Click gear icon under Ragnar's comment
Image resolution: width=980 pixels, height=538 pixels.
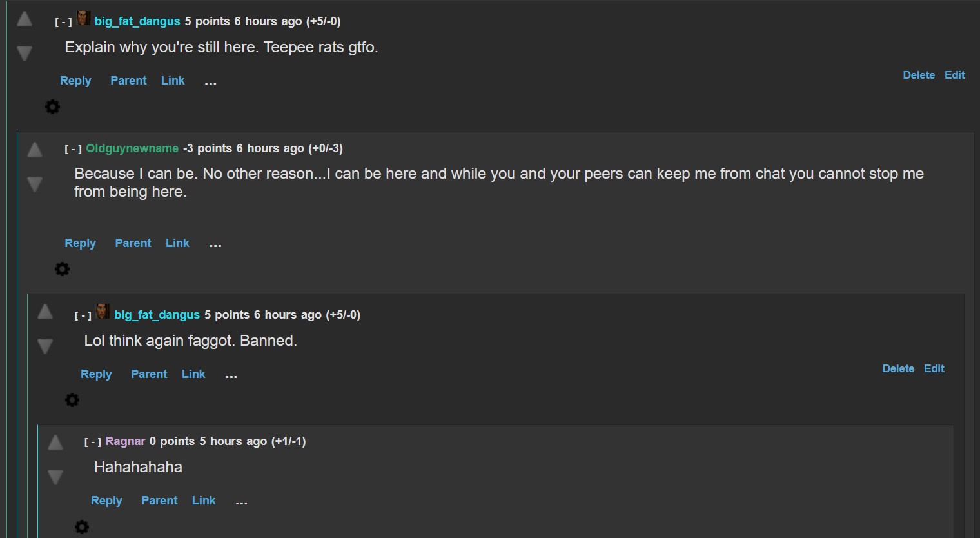pos(82,527)
